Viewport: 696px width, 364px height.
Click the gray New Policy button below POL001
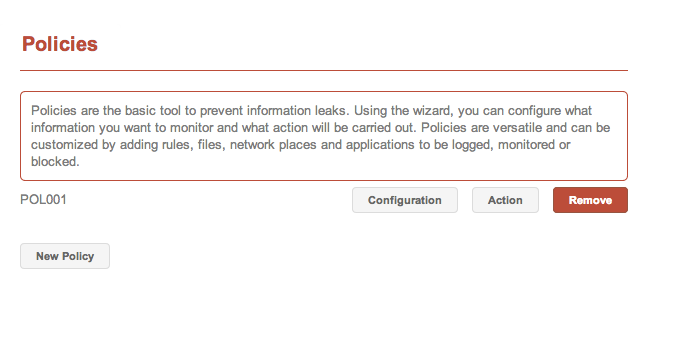click(x=65, y=256)
